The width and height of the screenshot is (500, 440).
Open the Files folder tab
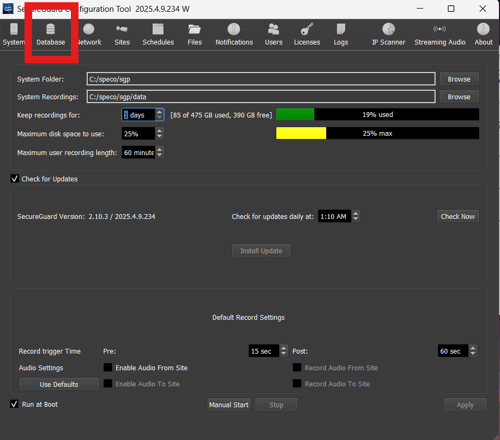coord(194,34)
